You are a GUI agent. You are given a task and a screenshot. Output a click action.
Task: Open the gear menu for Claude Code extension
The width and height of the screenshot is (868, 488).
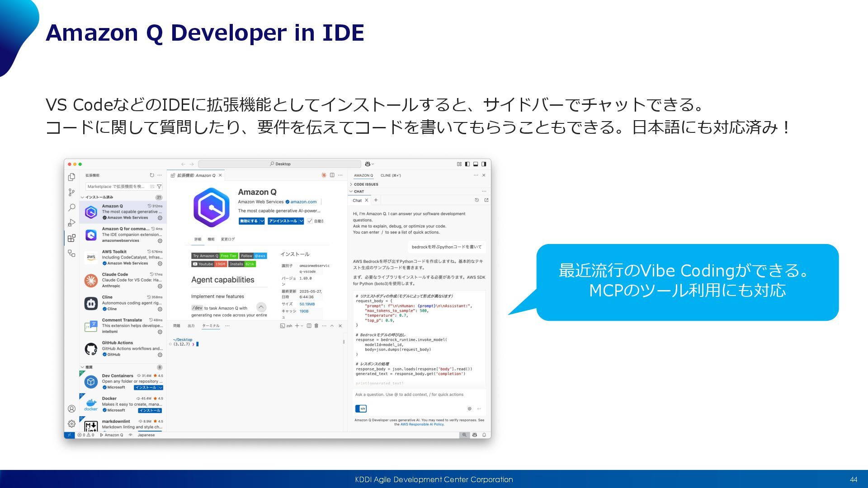[x=160, y=286]
